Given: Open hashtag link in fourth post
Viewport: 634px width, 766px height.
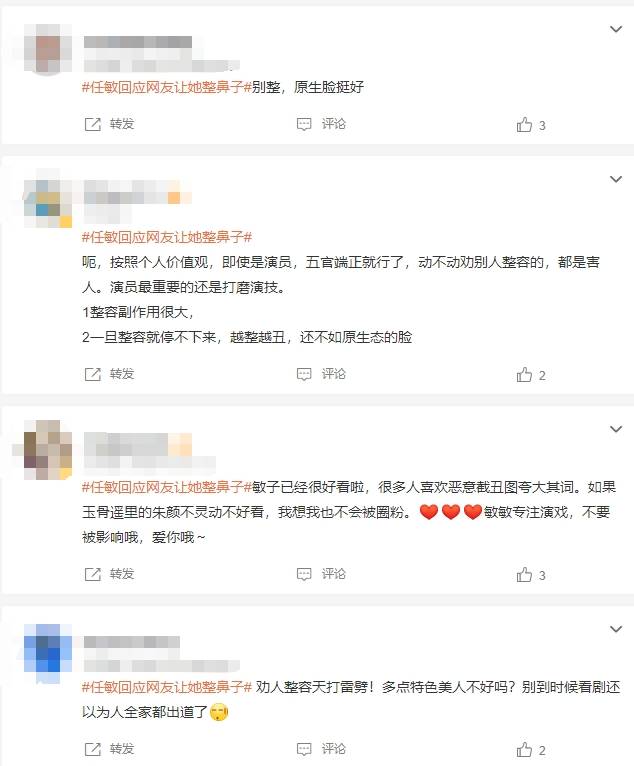Looking at the screenshot, I should click(x=167, y=687).
